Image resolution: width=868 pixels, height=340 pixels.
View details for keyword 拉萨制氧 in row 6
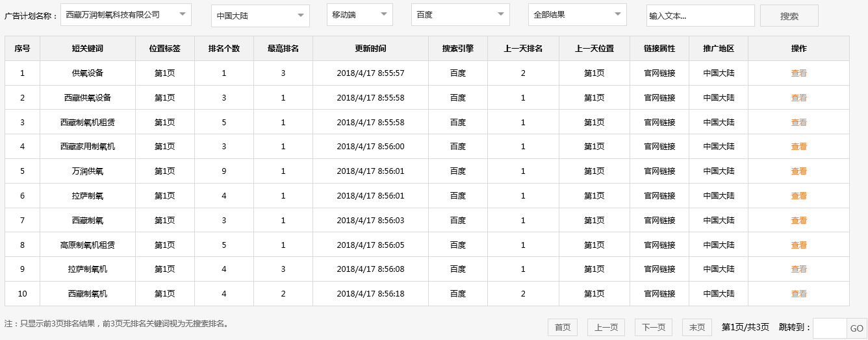click(x=798, y=196)
